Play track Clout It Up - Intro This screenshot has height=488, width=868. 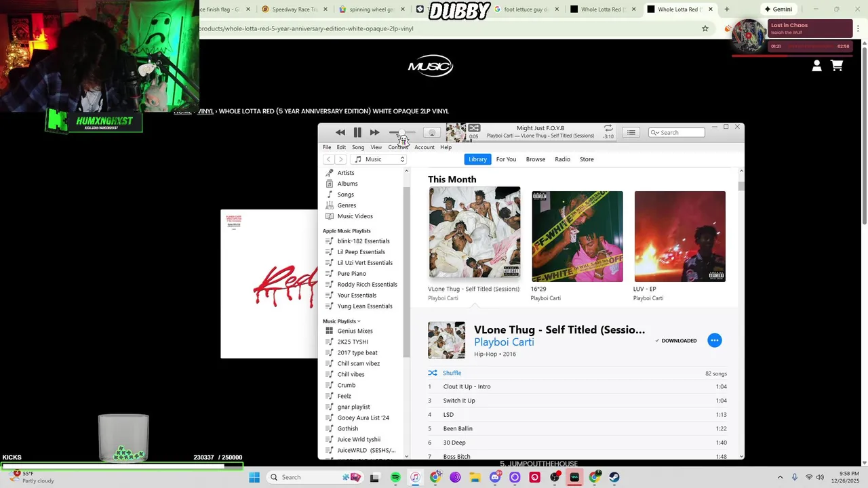(577, 386)
